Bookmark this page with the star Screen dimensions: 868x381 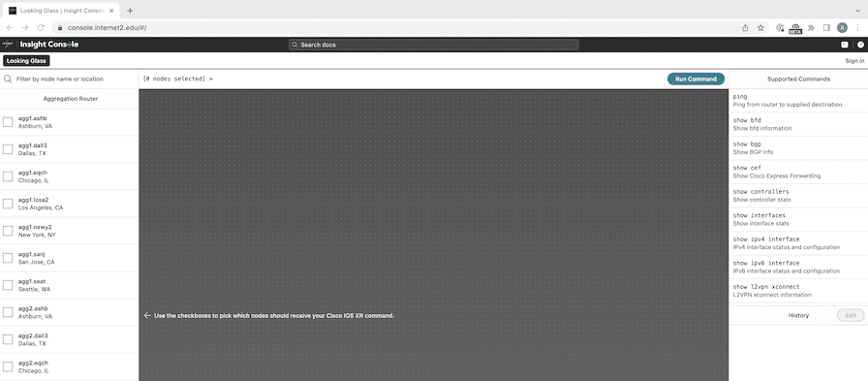[x=760, y=28]
